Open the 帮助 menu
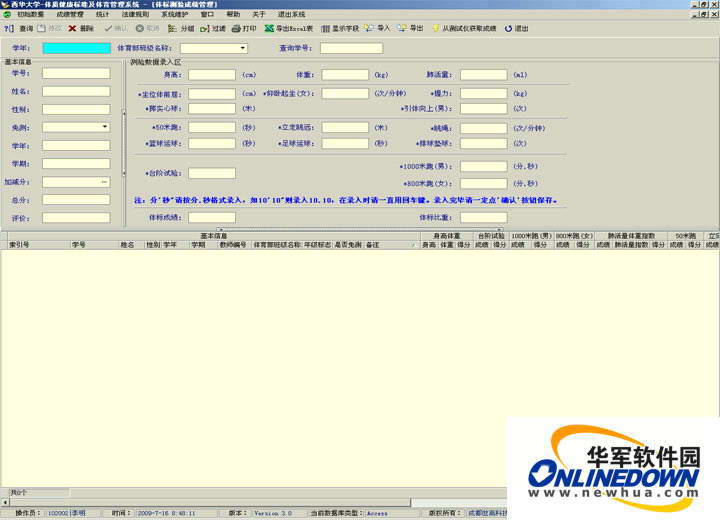Screen dimensions: 720x520 (x=233, y=14)
